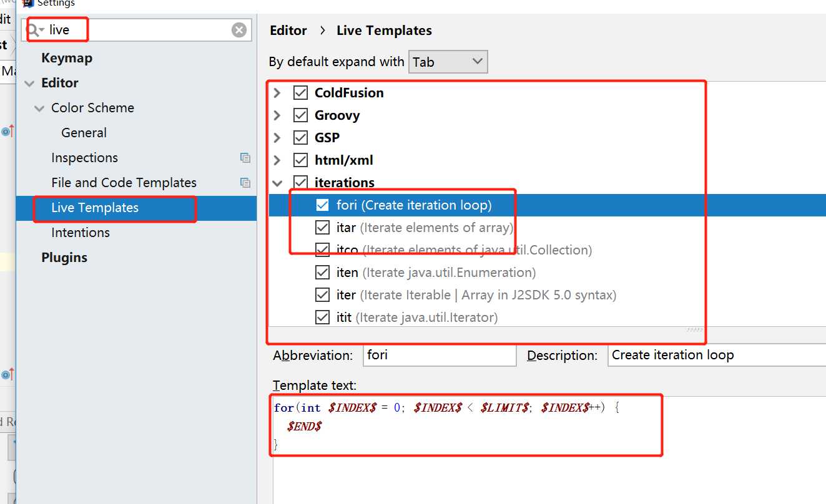Screen dimensions: 826x504
Task: Uncheck the itar template checkbox
Action: click(x=322, y=228)
